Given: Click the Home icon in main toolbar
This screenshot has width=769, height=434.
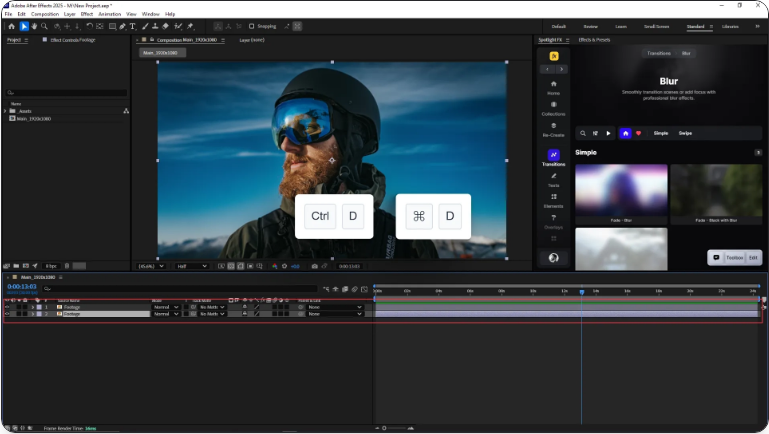Looking at the screenshot, I should coord(12,26).
